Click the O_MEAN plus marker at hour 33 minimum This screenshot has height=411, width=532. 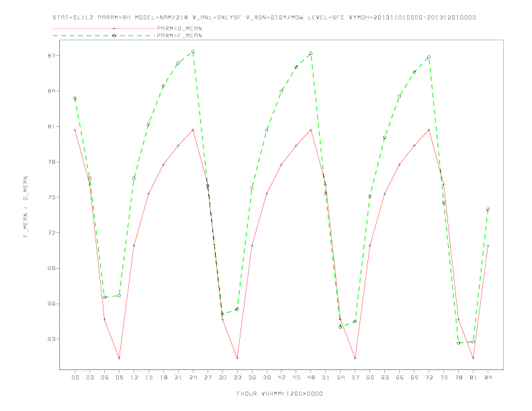point(237,358)
